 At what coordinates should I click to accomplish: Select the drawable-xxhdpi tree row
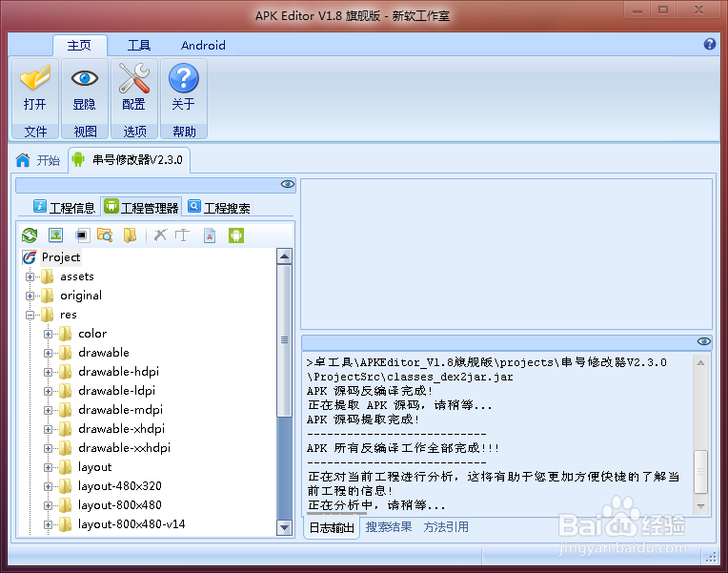[x=124, y=448]
